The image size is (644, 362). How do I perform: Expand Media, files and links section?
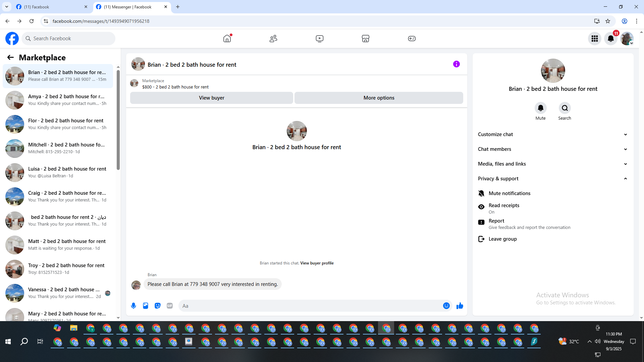click(x=553, y=164)
